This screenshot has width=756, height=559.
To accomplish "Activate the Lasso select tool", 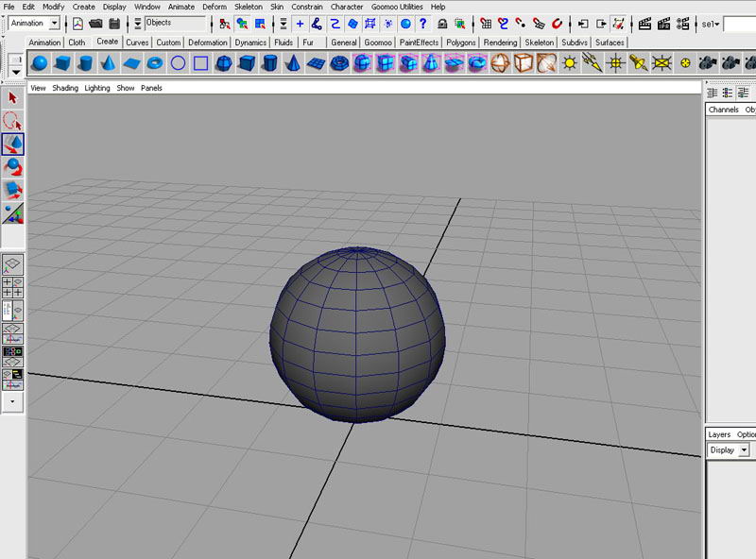I will coord(12,121).
